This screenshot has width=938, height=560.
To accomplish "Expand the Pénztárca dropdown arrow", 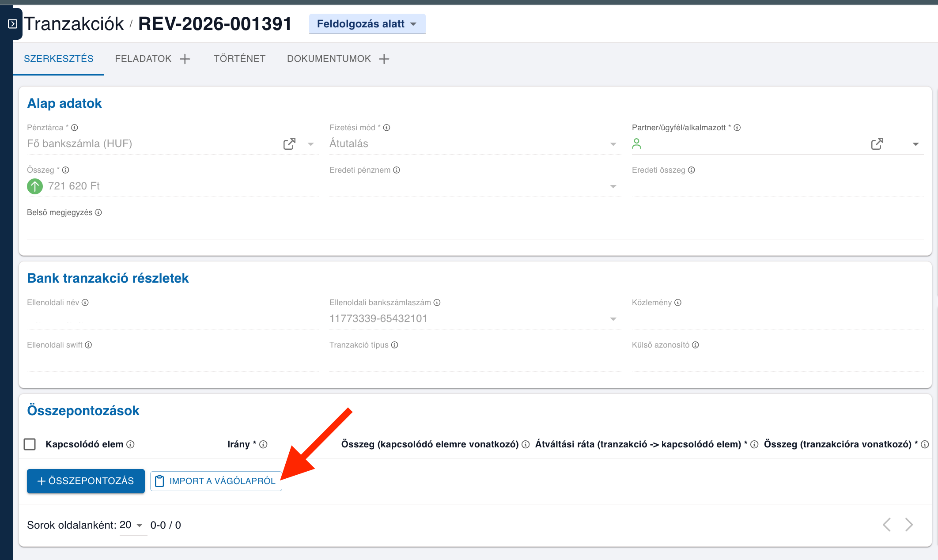I will pyautogui.click(x=311, y=144).
